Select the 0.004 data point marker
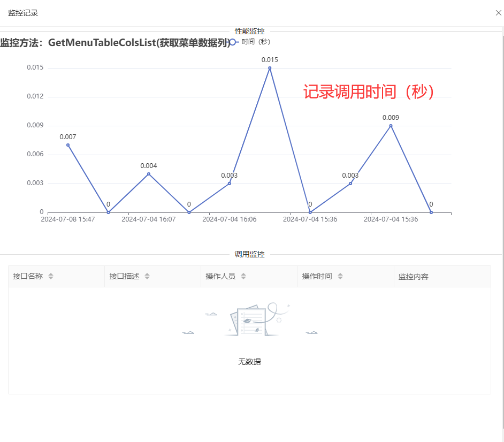 149,174
